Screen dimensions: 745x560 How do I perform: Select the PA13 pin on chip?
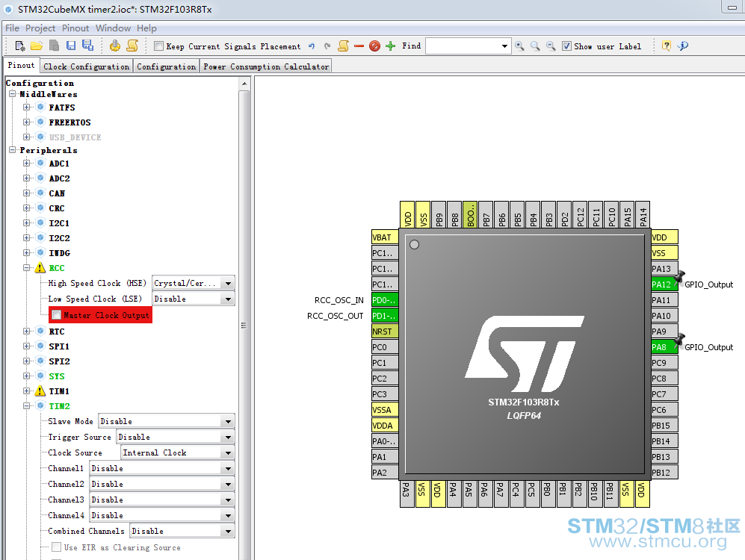click(x=664, y=269)
